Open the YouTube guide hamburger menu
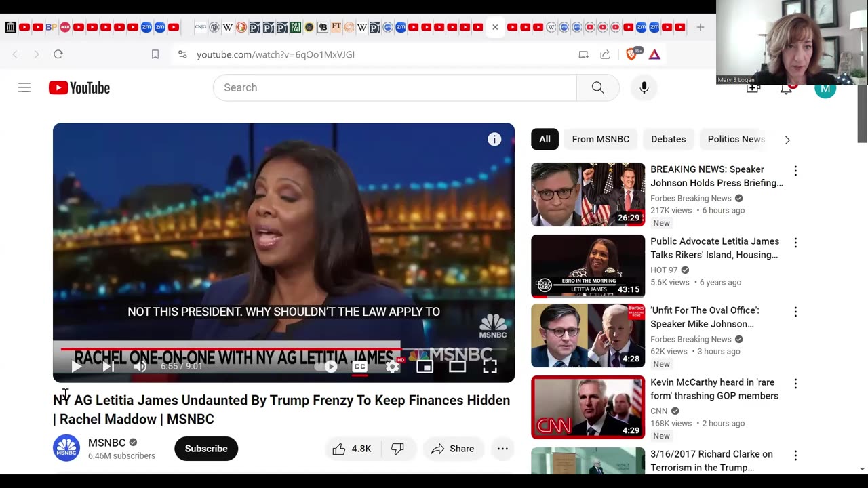Viewport: 868px width, 488px height. pyautogui.click(x=24, y=87)
